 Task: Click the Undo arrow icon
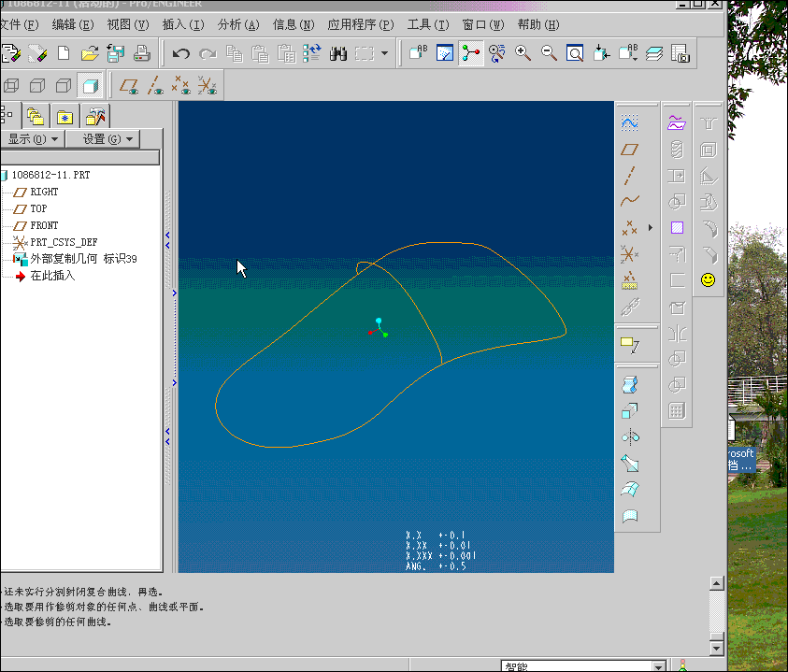(x=181, y=53)
